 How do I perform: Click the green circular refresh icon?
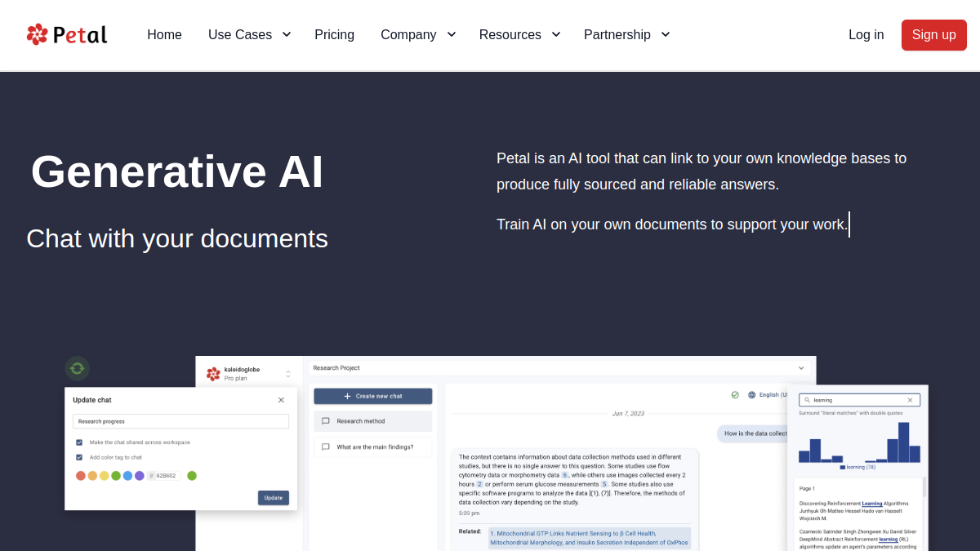[77, 368]
